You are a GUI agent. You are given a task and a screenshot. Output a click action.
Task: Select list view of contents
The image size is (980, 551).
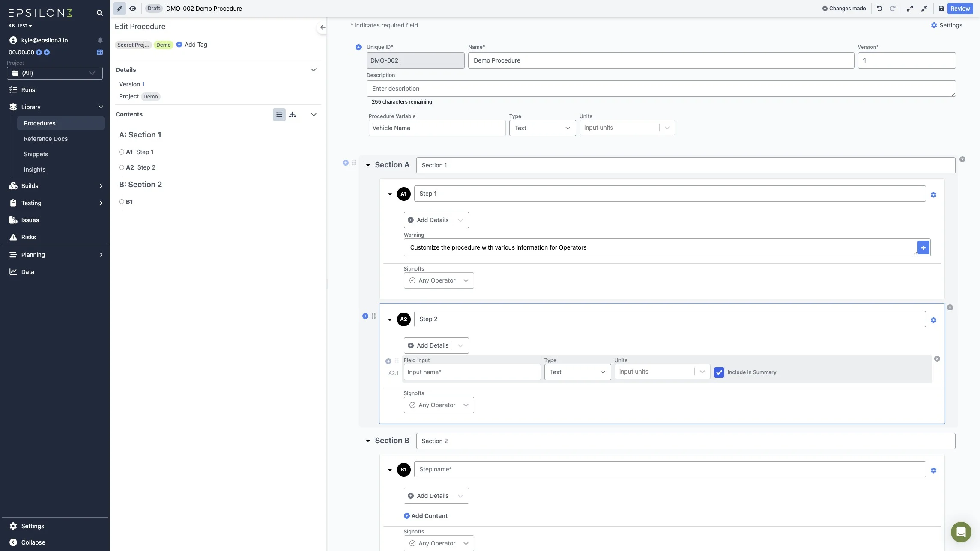point(279,115)
